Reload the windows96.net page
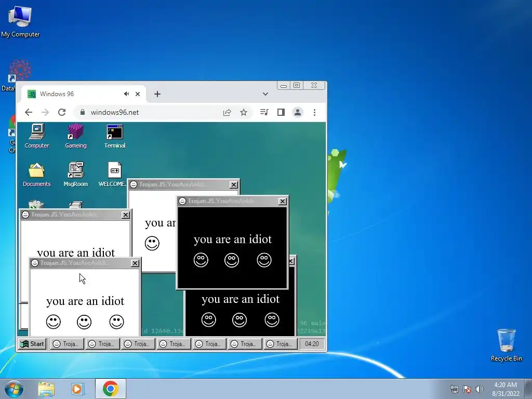 [x=62, y=112]
